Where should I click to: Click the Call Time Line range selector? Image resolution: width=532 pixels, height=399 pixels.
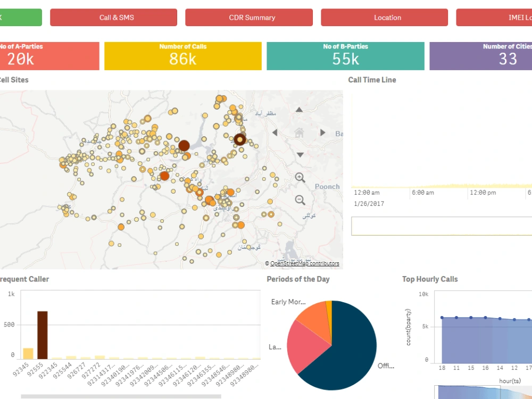pos(442,226)
